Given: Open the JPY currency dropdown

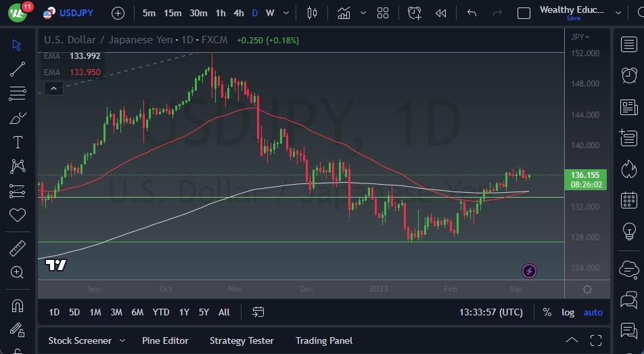Looking at the screenshot, I should tap(580, 37).
